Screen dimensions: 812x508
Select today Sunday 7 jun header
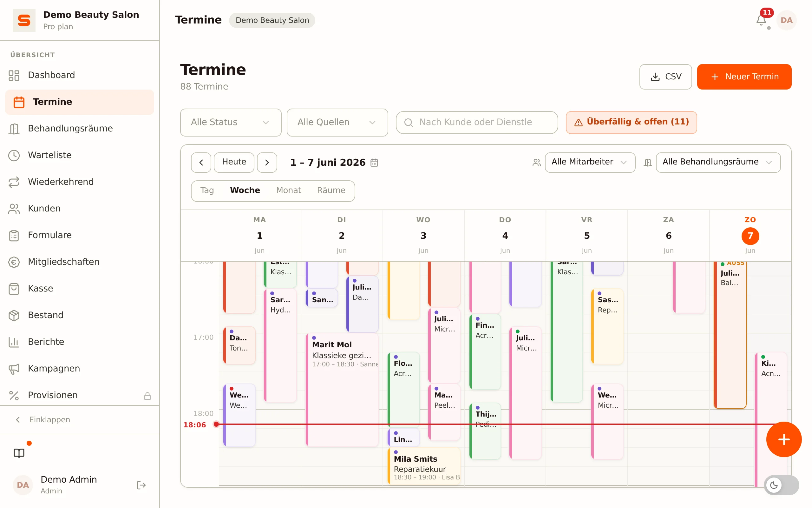pos(750,235)
